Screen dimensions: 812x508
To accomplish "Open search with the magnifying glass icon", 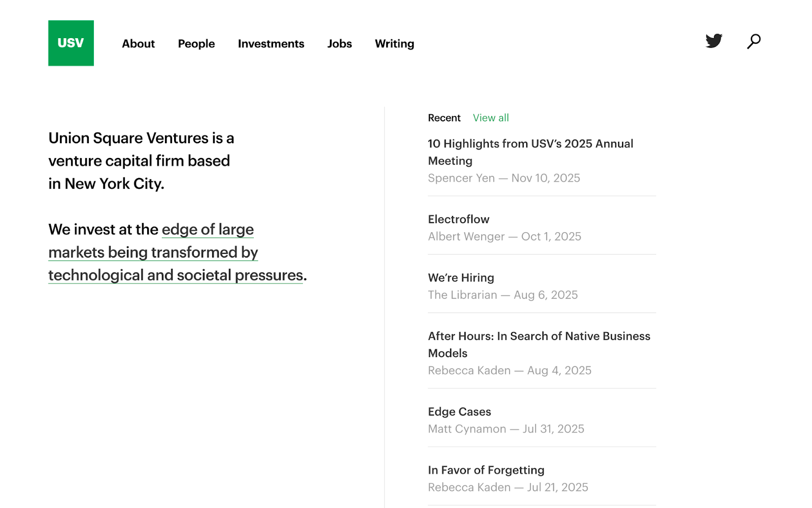I will [754, 41].
